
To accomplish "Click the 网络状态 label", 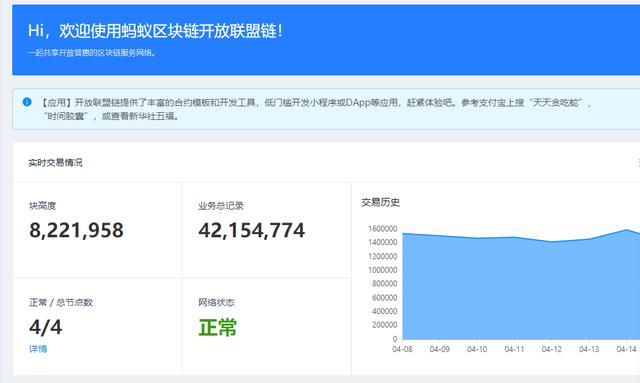I will [216, 302].
